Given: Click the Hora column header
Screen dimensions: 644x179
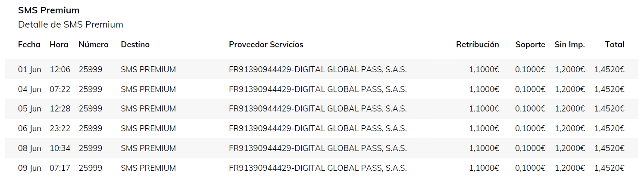Looking at the screenshot, I should pyautogui.click(x=59, y=44).
